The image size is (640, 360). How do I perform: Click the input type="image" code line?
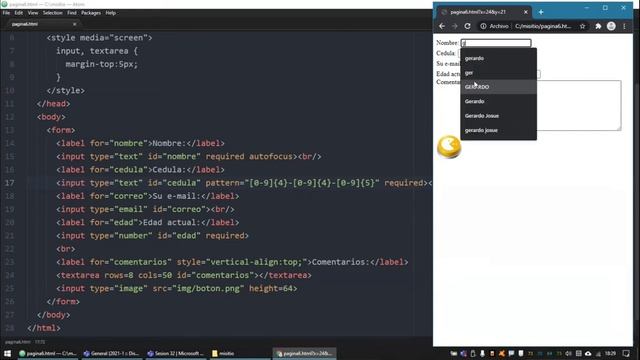click(x=177, y=288)
